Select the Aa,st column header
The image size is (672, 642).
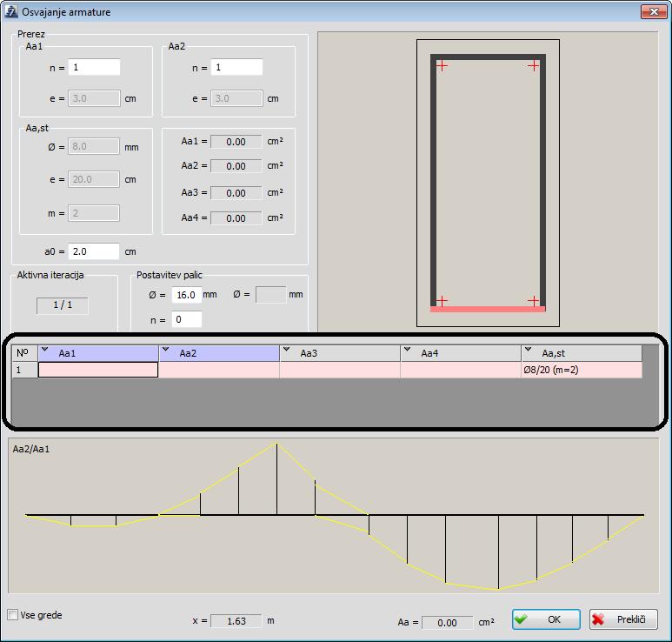pyautogui.click(x=582, y=353)
